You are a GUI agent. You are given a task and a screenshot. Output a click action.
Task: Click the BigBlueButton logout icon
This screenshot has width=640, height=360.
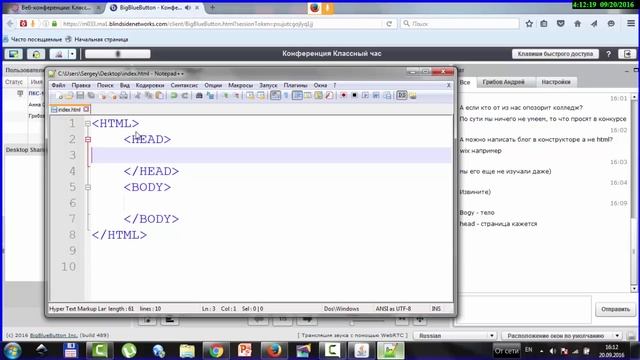point(627,54)
